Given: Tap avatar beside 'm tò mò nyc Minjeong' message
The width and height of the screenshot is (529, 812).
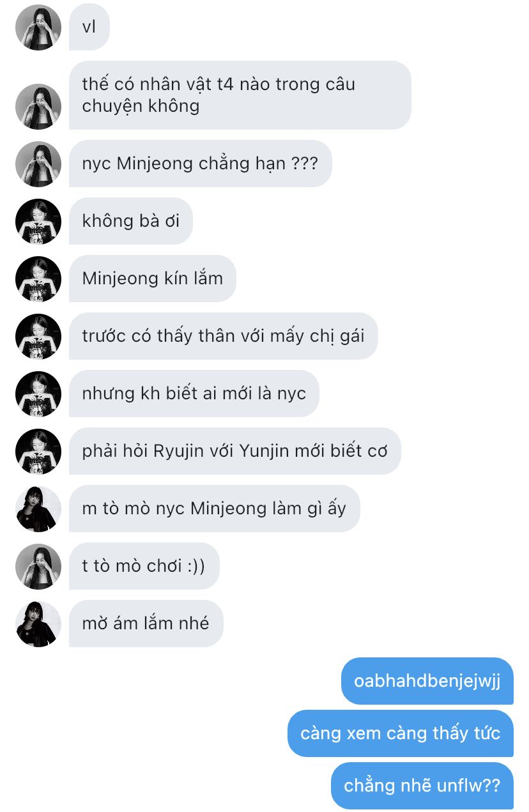Looking at the screenshot, I should (38, 509).
